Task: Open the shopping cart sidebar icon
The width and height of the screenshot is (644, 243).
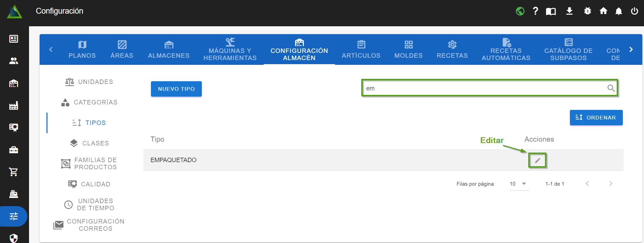Action: [x=14, y=172]
